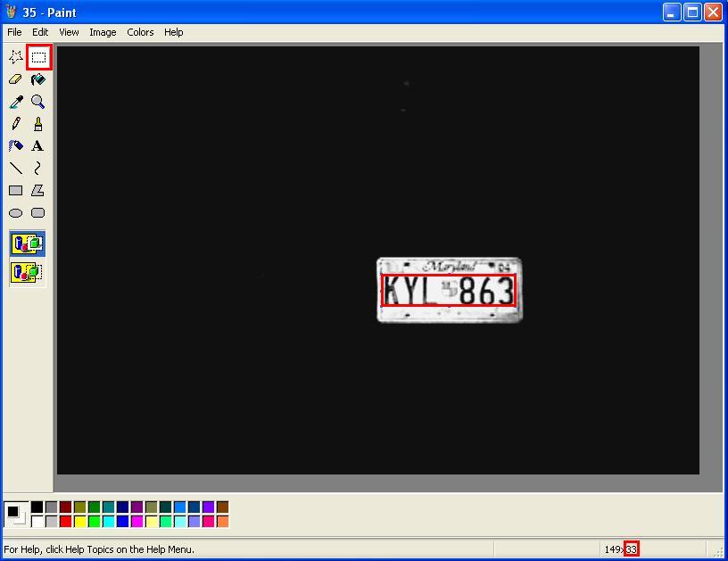The image size is (728, 561).
Task: Select the Polygon tool
Action: click(x=38, y=190)
